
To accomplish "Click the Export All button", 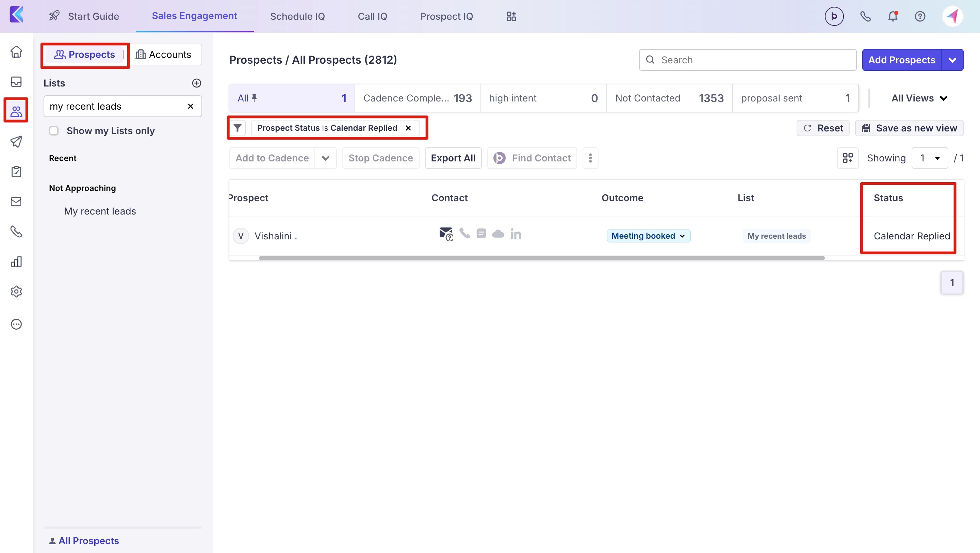I will click(x=453, y=158).
